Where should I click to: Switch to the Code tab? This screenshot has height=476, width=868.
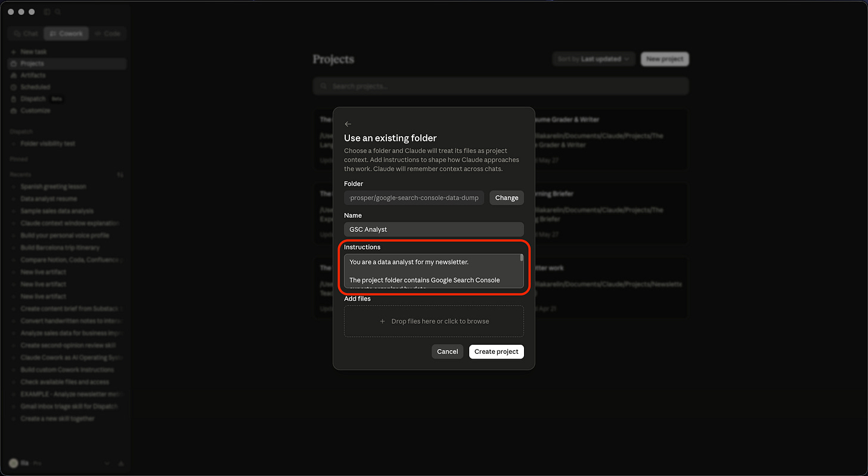[x=108, y=34]
